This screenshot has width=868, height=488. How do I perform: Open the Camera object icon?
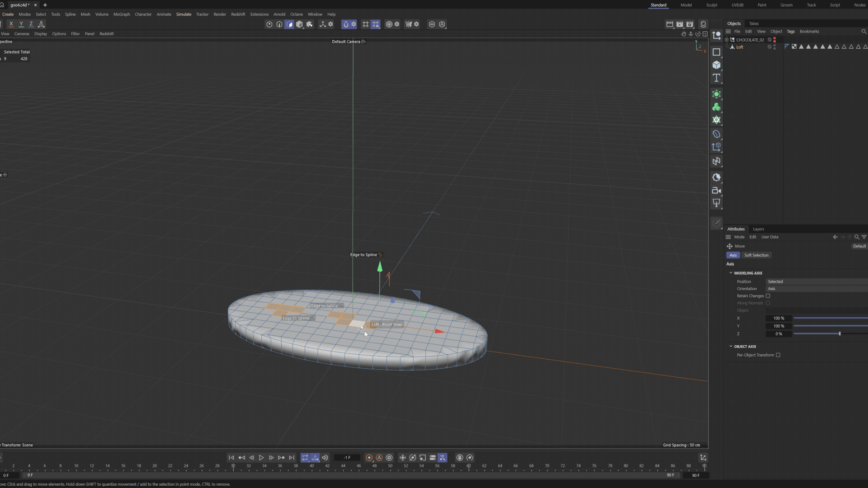716,190
